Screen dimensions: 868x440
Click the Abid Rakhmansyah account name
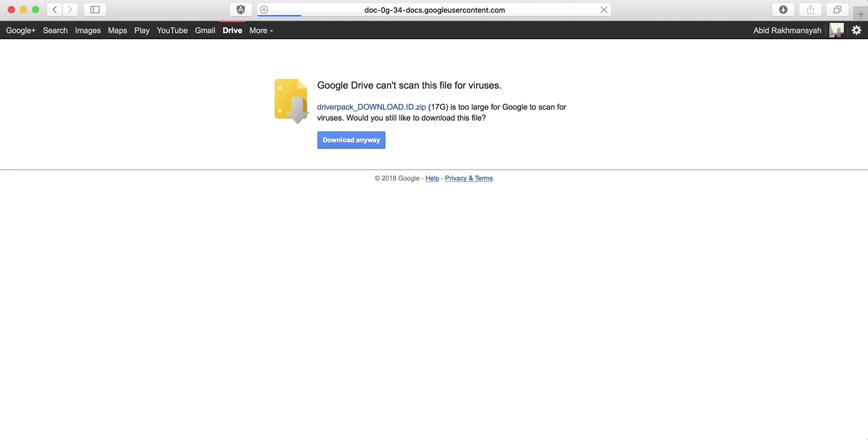tap(787, 30)
